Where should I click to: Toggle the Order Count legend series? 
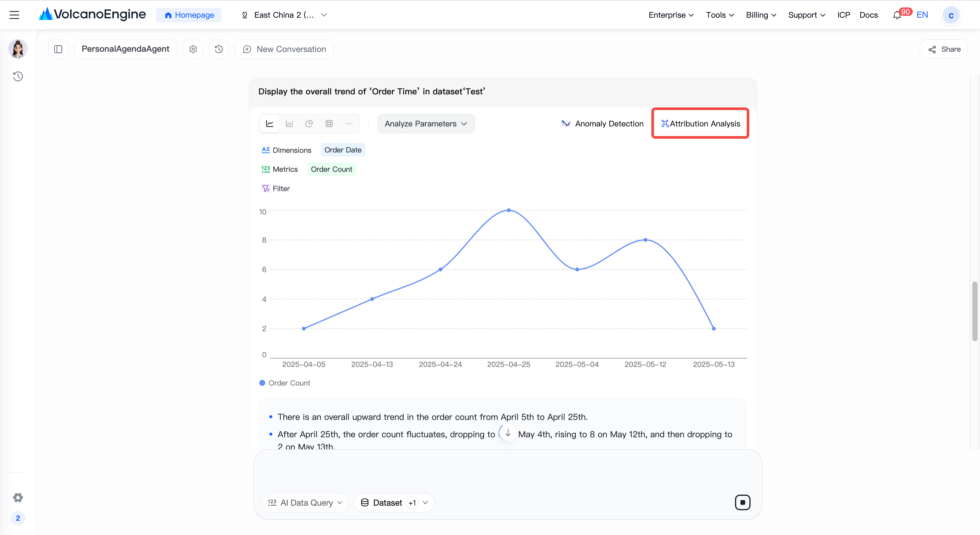(285, 383)
